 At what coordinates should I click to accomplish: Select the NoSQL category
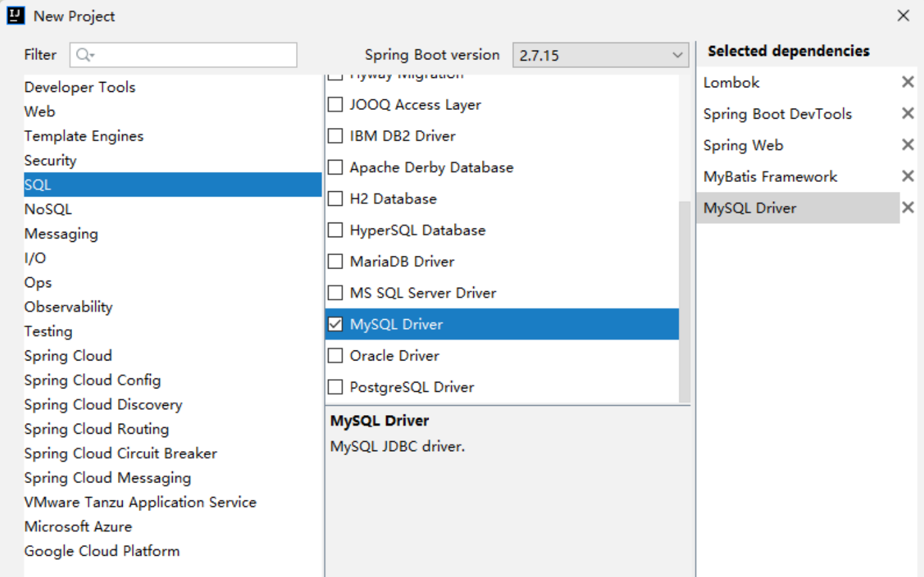(173, 209)
